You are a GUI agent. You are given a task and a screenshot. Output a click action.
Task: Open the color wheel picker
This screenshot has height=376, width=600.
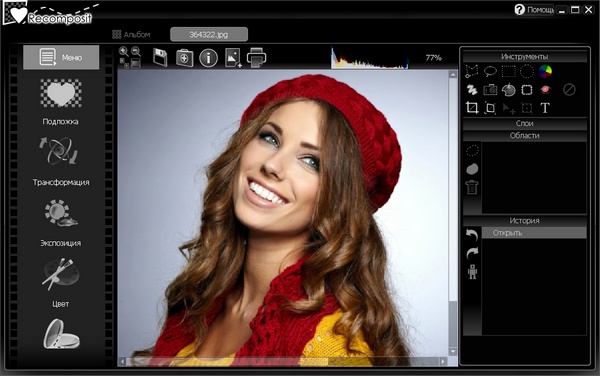(x=545, y=71)
